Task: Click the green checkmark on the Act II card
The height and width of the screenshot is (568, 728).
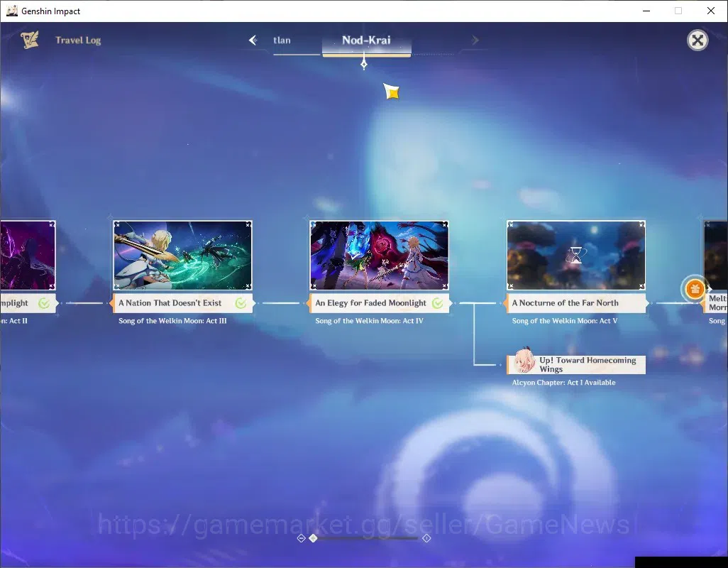Action: pos(44,303)
